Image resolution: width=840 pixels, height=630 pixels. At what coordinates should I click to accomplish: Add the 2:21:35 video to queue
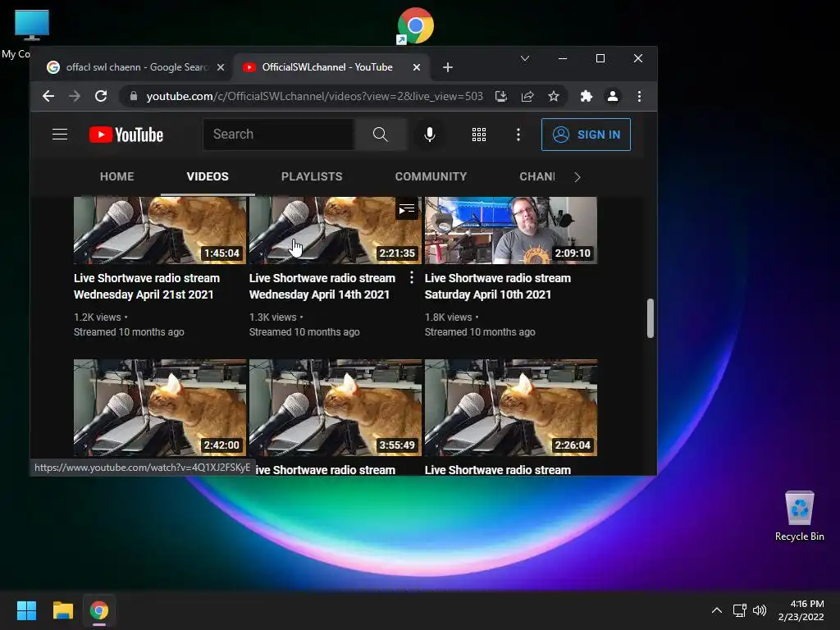(407, 209)
